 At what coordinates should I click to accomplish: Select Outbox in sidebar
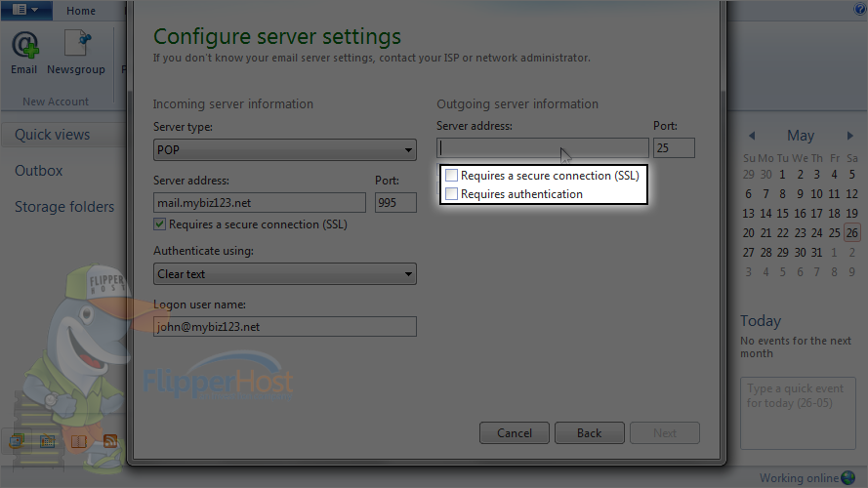[x=39, y=171]
